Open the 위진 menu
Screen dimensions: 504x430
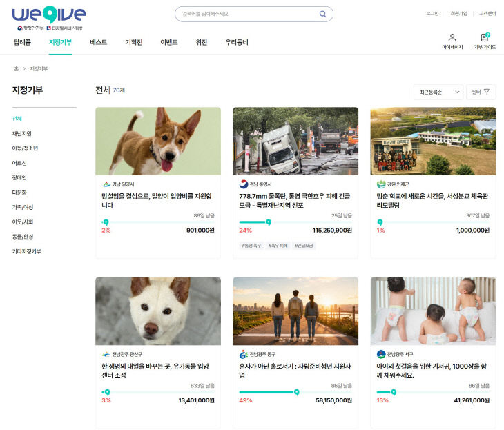click(201, 42)
